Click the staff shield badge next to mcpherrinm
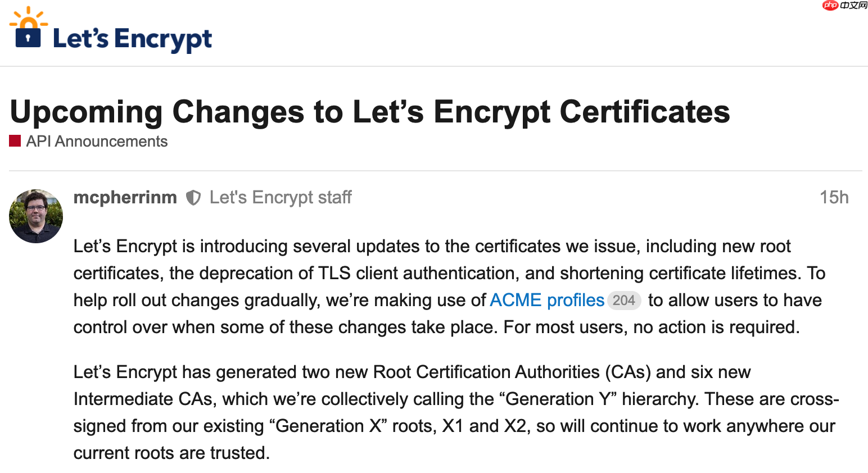 (193, 198)
